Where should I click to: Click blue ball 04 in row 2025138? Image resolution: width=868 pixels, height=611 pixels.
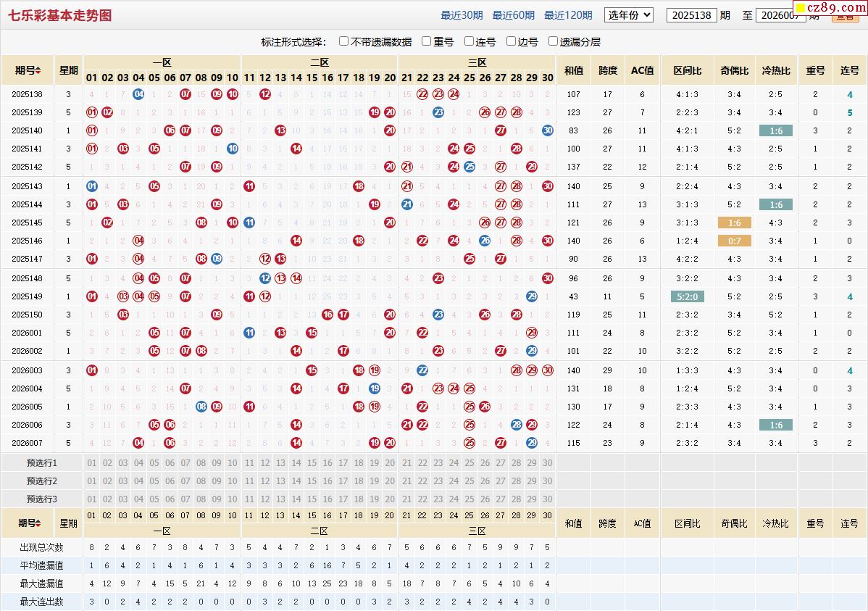pos(138,94)
